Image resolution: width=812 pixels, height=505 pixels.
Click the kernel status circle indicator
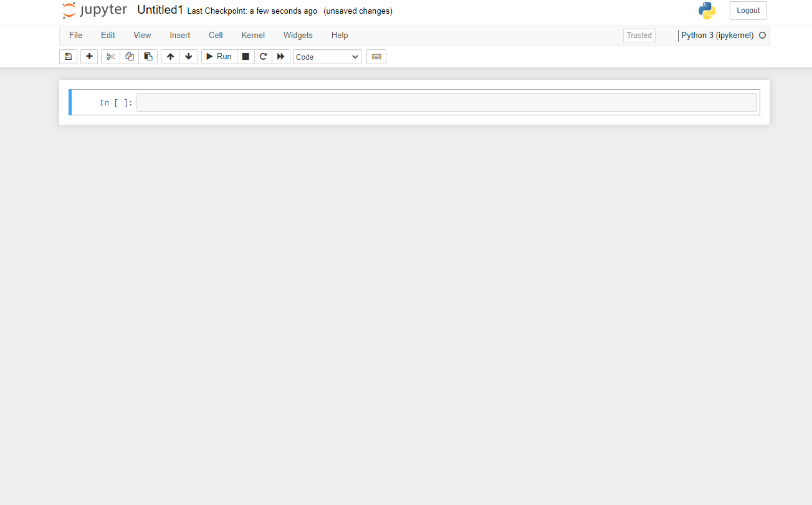[762, 36]
